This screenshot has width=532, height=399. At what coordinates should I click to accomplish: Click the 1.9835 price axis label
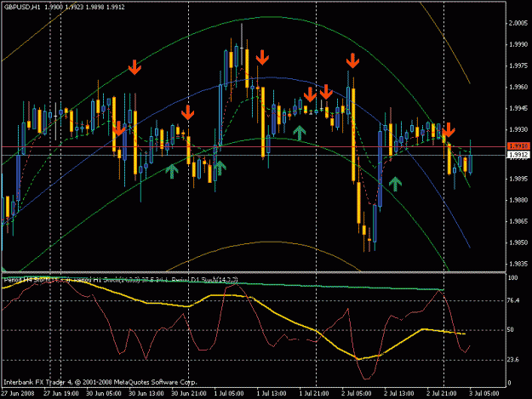point(518,264)
